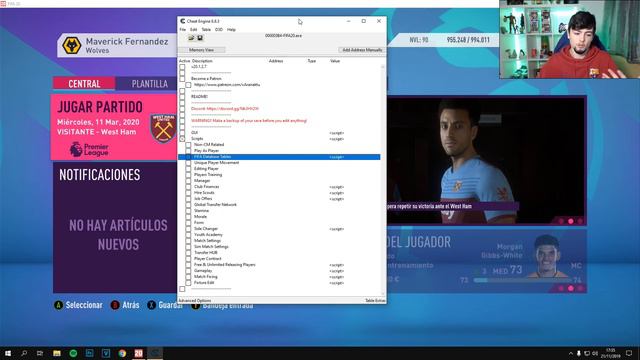Enable the Job Offers checkbox
This screenshot has height=360, width=640.
pos(188,199)
